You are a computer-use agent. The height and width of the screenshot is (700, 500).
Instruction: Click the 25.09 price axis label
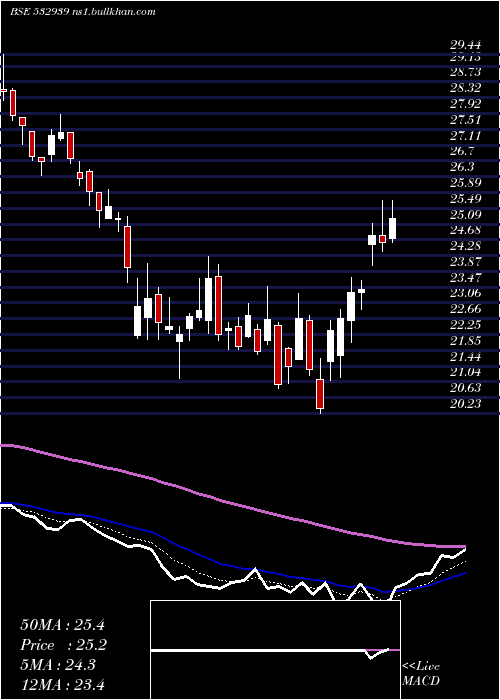[x=466, y=215]
